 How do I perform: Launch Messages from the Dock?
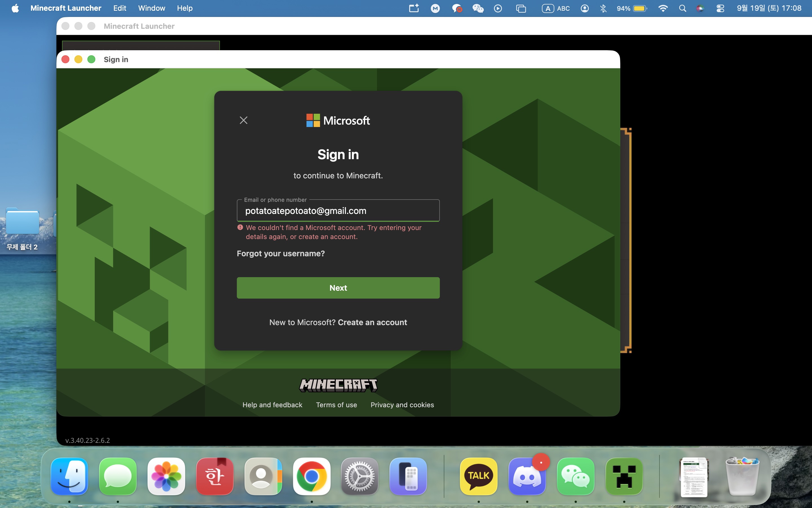point(118,476)
